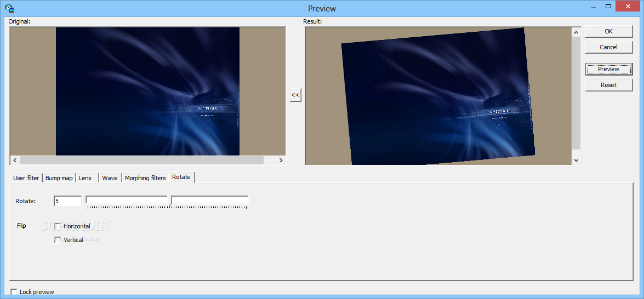Click left arrow of Original horizontal scrollbar
This screenshot has height=299, width=644.
[x=14, y=160]
